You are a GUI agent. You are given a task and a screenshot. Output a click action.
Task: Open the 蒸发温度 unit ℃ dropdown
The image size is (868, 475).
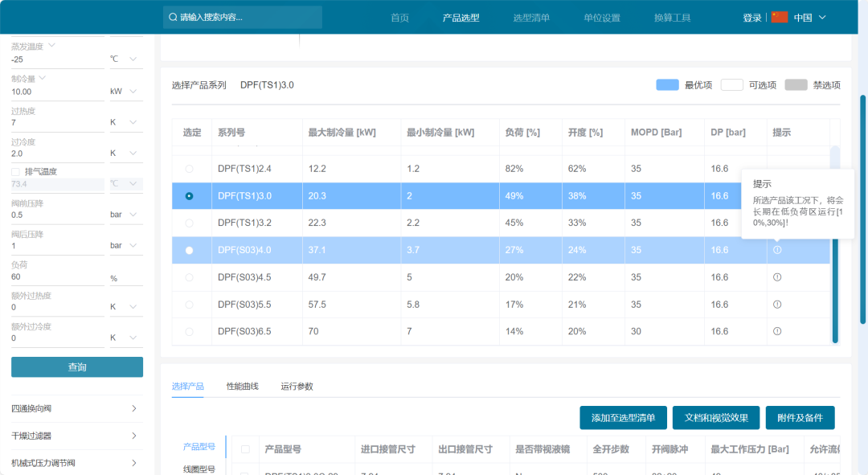click(126, 59)
